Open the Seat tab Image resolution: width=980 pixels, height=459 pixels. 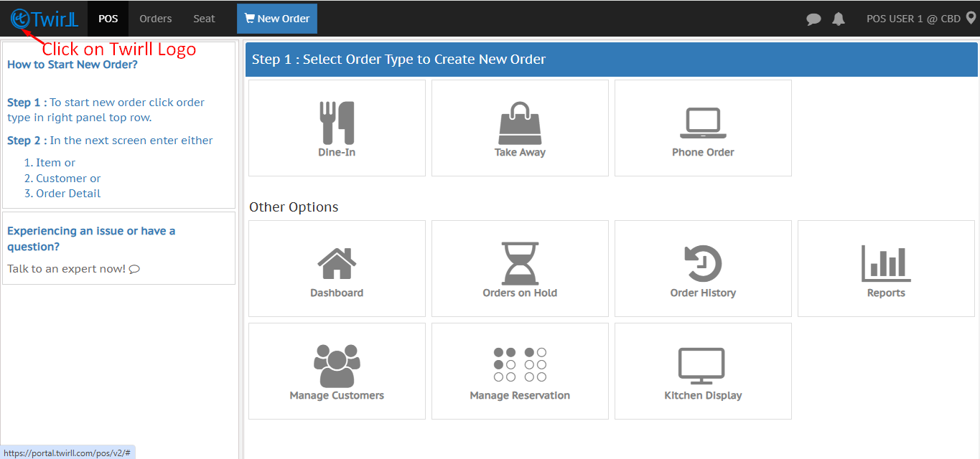pos(204,19)
